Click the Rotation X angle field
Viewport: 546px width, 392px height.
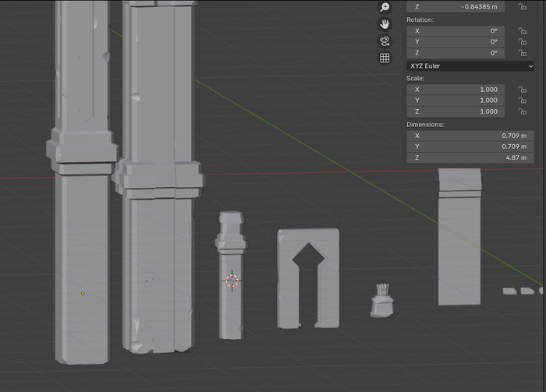tap(456, 31)
